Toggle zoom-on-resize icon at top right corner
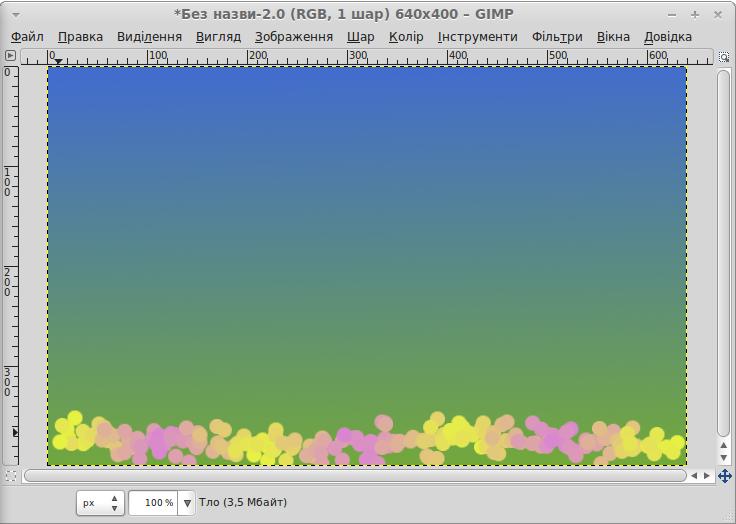736x524 pixels. pos(724,57)
